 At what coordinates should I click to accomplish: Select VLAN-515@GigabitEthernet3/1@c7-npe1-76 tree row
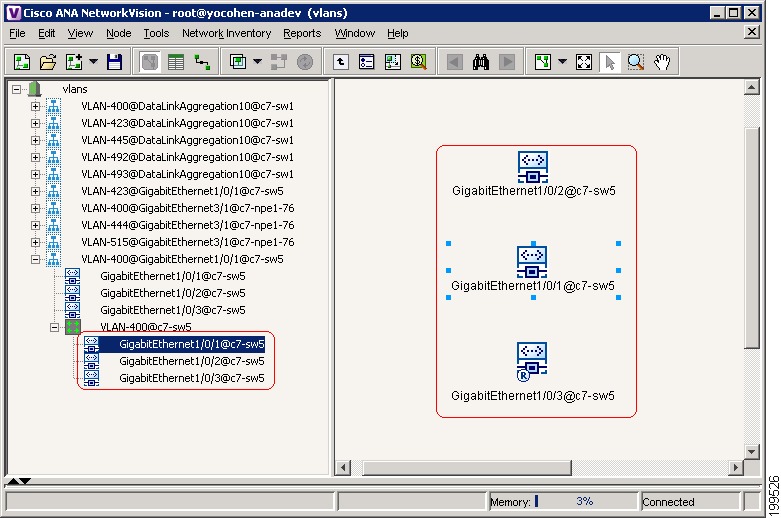(x=188, y=242)
